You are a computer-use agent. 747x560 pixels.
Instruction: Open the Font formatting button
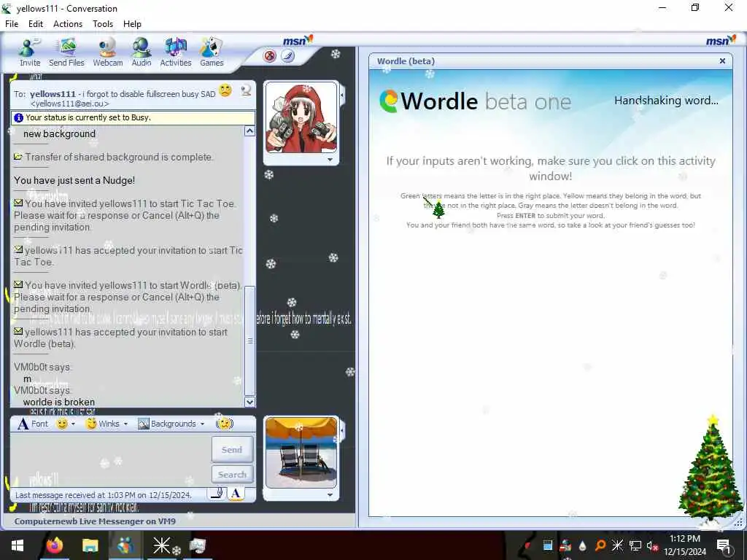33,424
